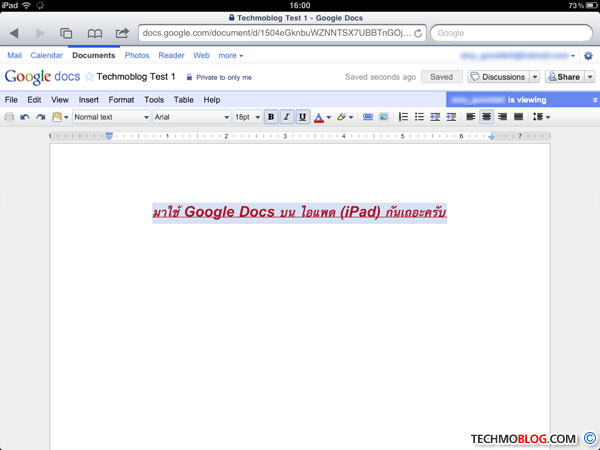Image resolution: width=600 pixels, height=450 pixels.
Task: Tap Safari back arrow
Action: (14, 33)
